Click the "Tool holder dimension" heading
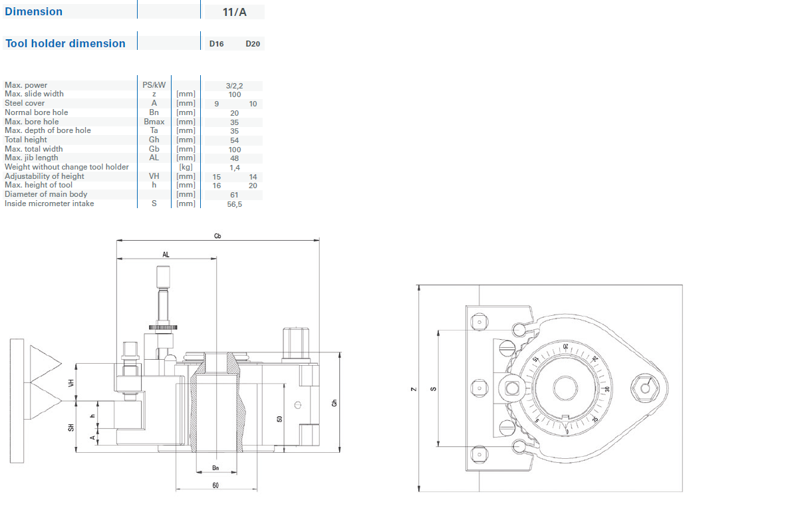Image resolution: width=798 pixels, height=532 pixels. (65, 43)
